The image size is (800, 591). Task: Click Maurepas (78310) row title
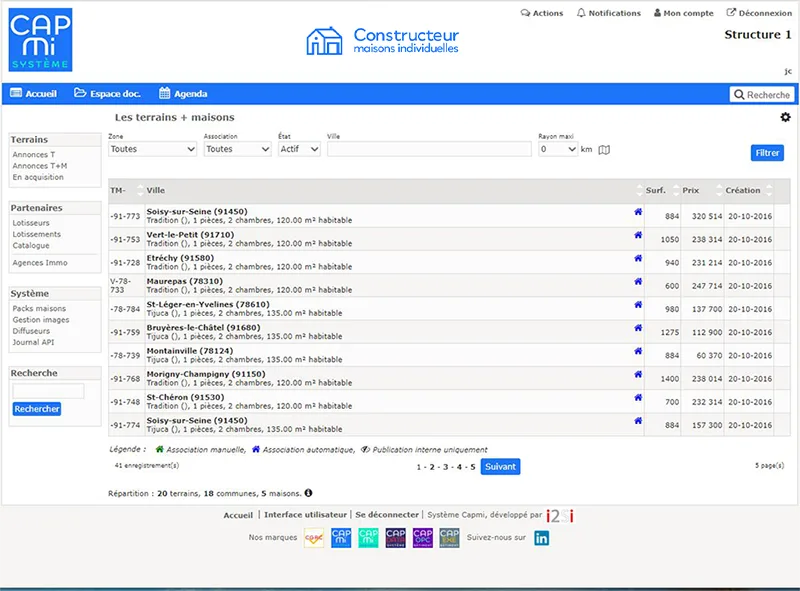point(185,281)
